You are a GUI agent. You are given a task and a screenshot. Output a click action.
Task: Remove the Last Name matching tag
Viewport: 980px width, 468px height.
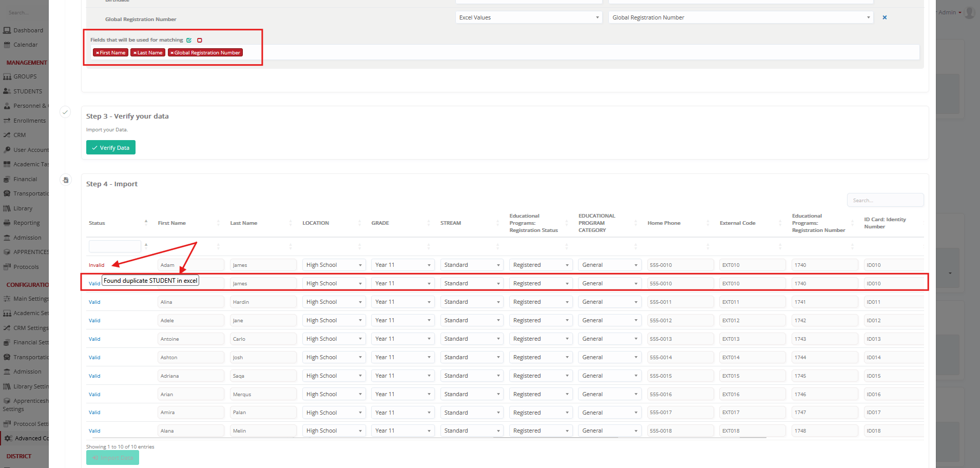tap(134, 53)
